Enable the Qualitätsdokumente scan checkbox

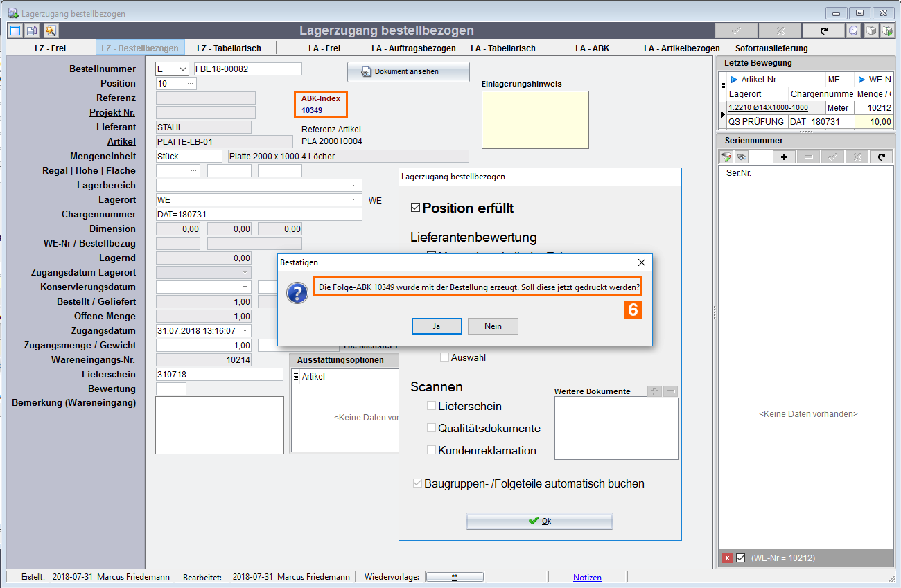click(431, 428)
